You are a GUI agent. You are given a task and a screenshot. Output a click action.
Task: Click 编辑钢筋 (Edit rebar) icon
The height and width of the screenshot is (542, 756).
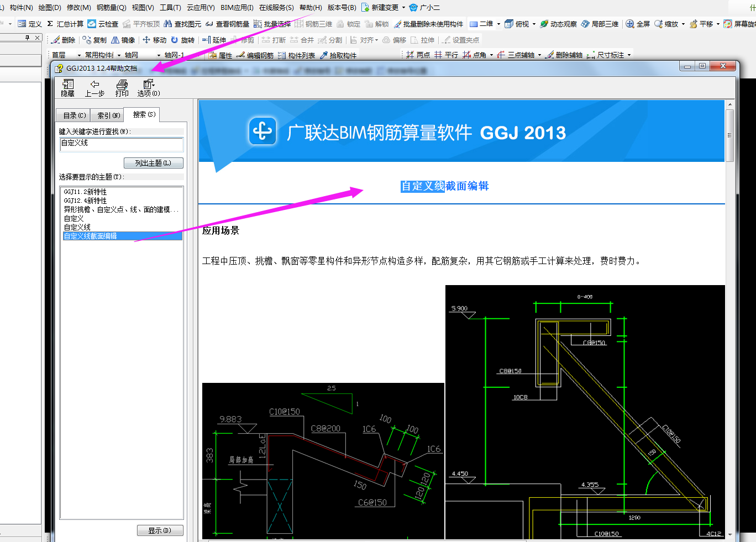(240, 55)
